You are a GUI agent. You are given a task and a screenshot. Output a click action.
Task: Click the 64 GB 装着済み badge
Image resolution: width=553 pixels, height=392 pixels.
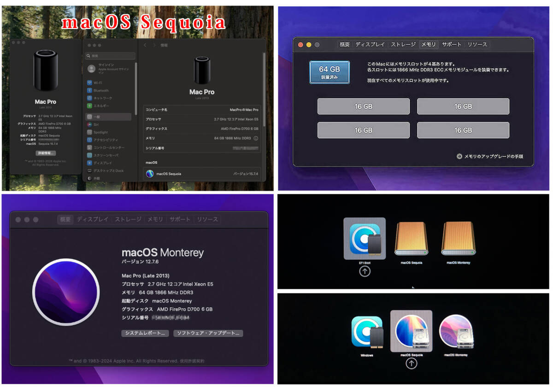[x=329, y=72]
